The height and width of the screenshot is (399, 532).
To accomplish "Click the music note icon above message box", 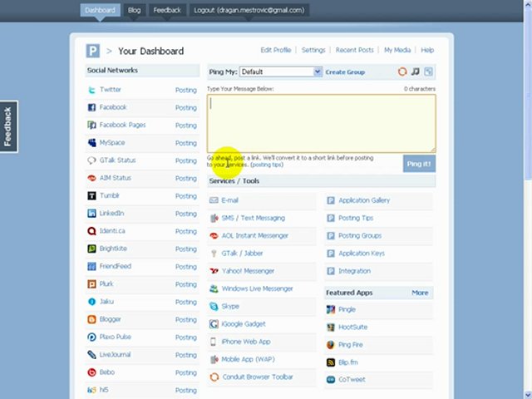I will [416, 72].
